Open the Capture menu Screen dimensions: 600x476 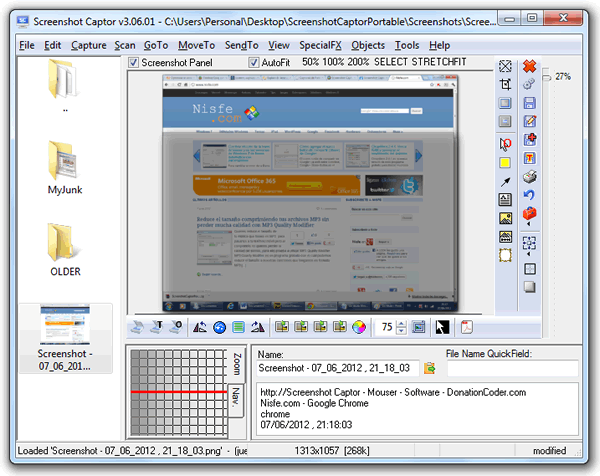point(89,45)
